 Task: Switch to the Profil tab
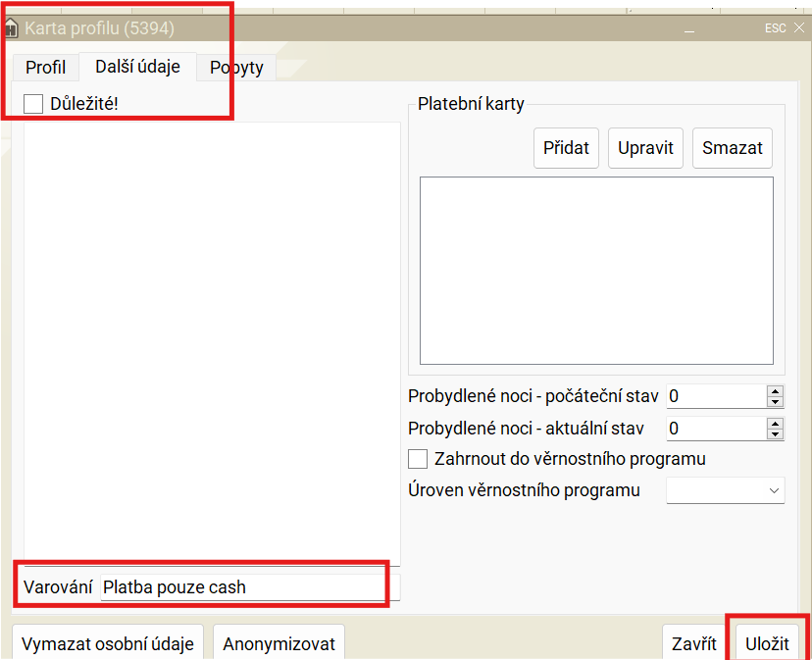(45, 68)
